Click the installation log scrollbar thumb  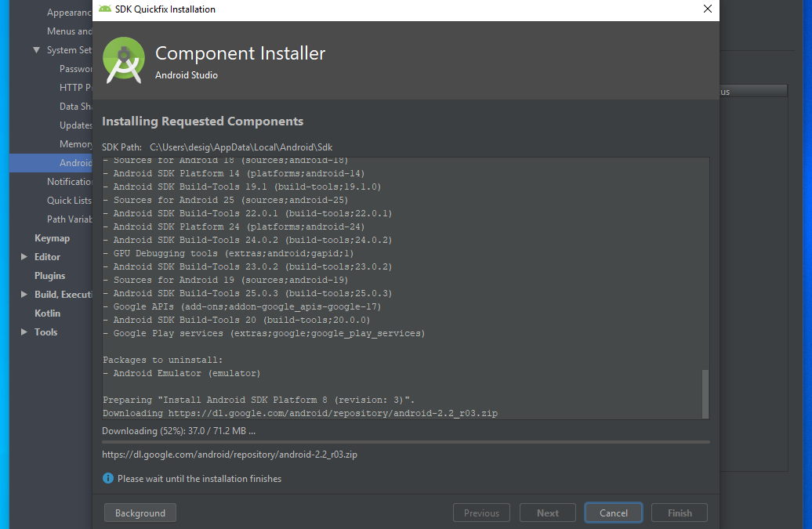click(x=705, y=393)
